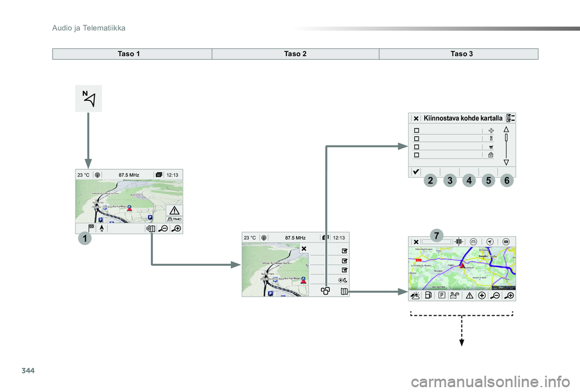Tap the 23 °C temperature on Taso 2 screen

(250, 238)
